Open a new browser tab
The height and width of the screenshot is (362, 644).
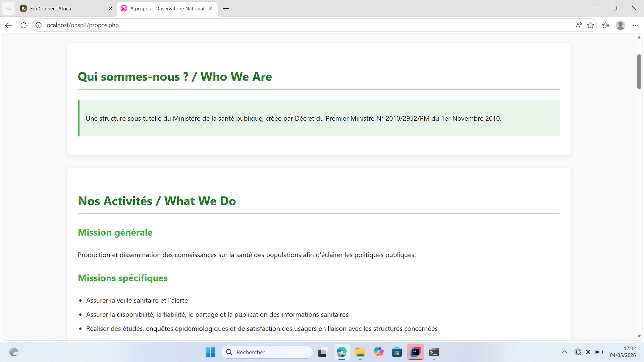pos(226,9)
